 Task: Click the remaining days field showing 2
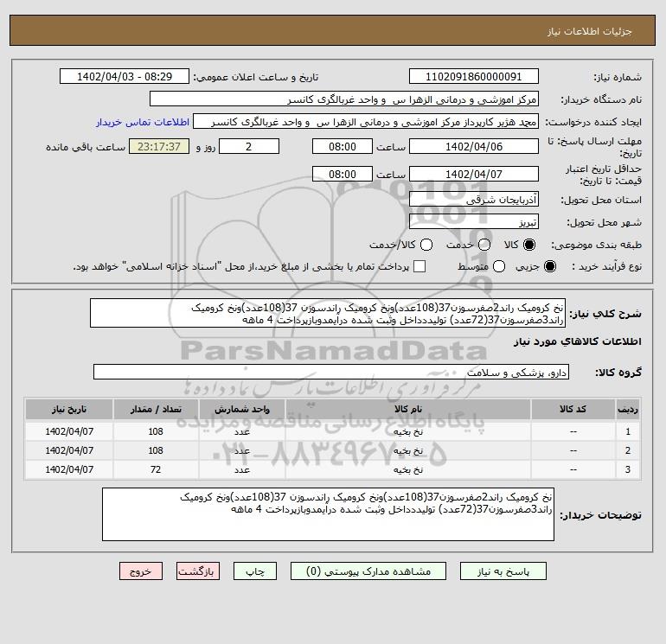249,146
